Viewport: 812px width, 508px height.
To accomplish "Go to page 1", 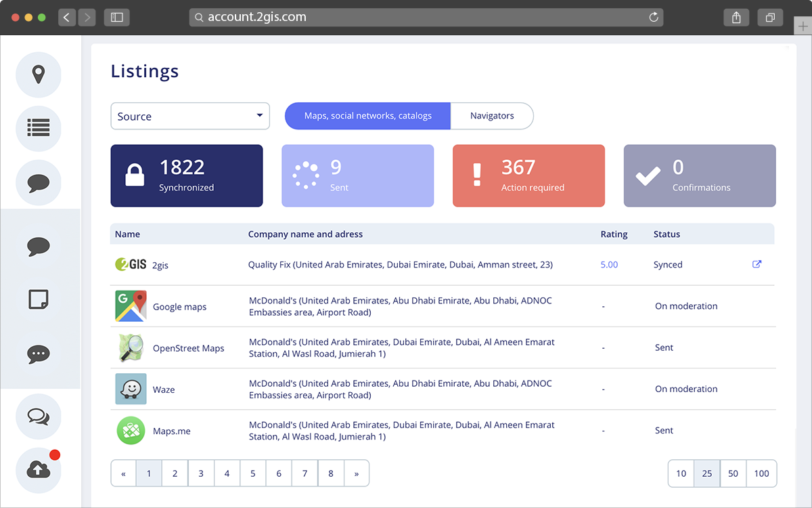I will pyautogui.click(x=149, y=473).
